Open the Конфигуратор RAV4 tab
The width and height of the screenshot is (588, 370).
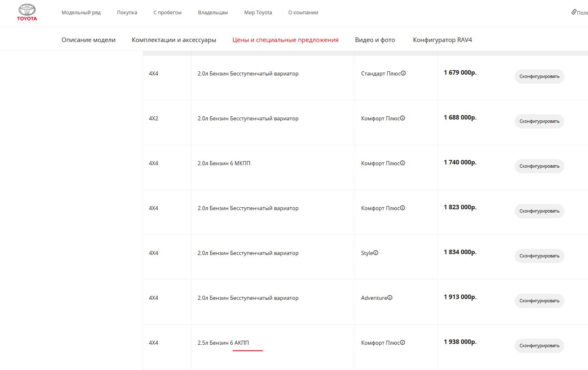(443, 40)
